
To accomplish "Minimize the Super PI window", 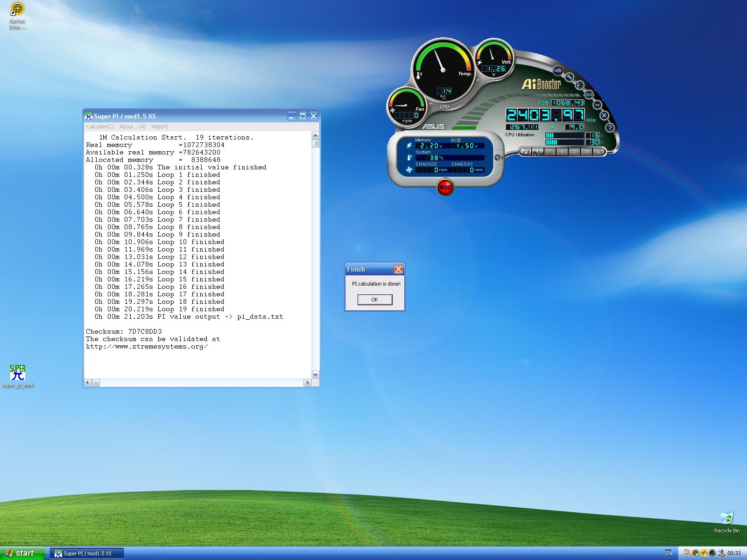I will click(292, 116).
